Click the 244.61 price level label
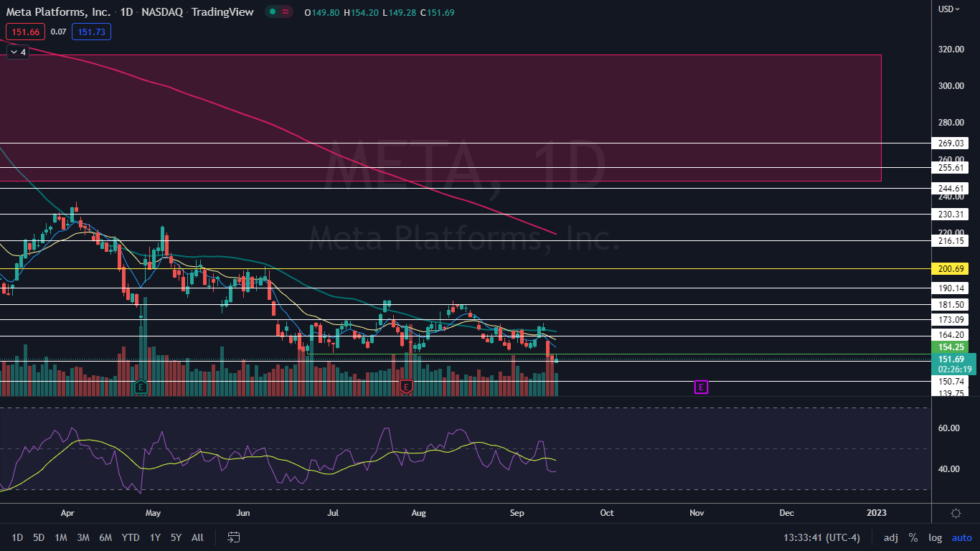This screenshot has width=980, height=551. coord(949,188)
